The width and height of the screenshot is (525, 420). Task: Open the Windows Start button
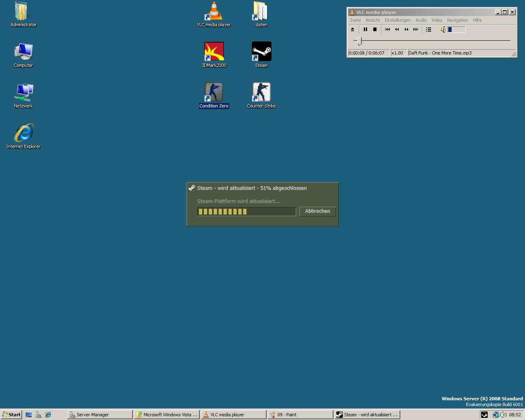click(11, 415)
